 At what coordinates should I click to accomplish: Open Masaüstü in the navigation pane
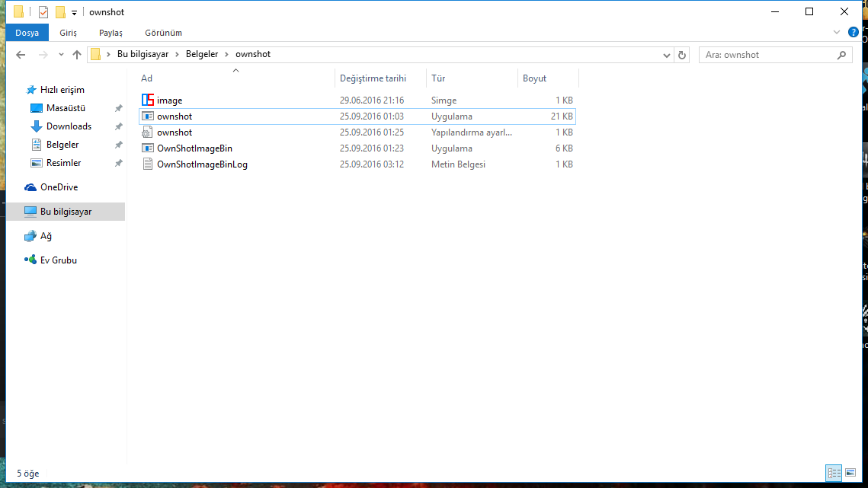pos(66,108)
